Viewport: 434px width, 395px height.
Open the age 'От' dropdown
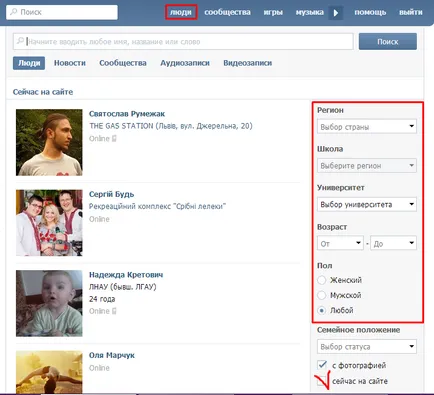point(340,243)
